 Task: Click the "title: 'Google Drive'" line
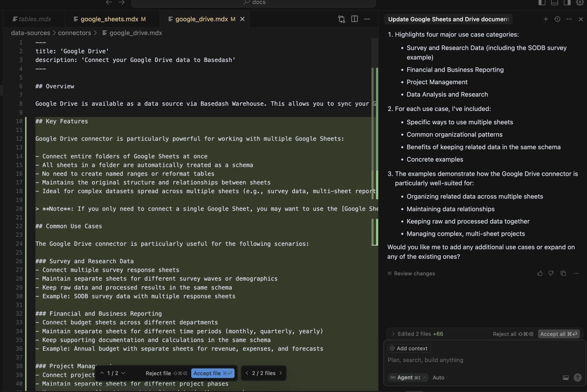[x=72, y=51]
